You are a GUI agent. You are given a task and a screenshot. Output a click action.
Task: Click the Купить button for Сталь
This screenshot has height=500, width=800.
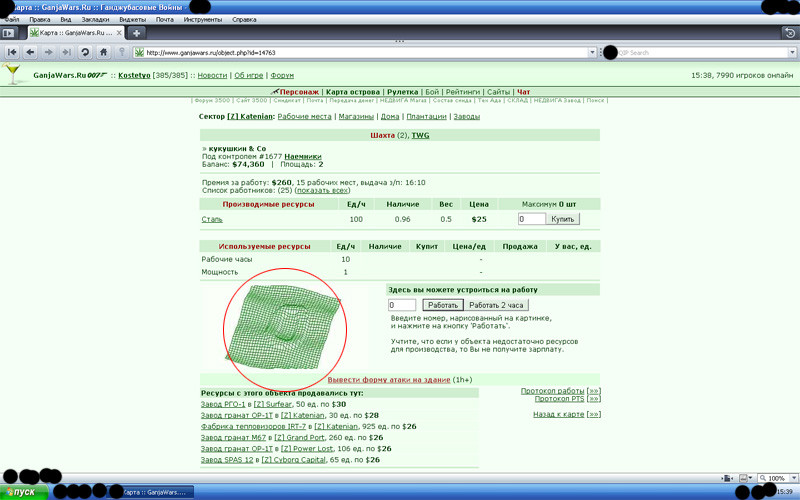point(562,219)
